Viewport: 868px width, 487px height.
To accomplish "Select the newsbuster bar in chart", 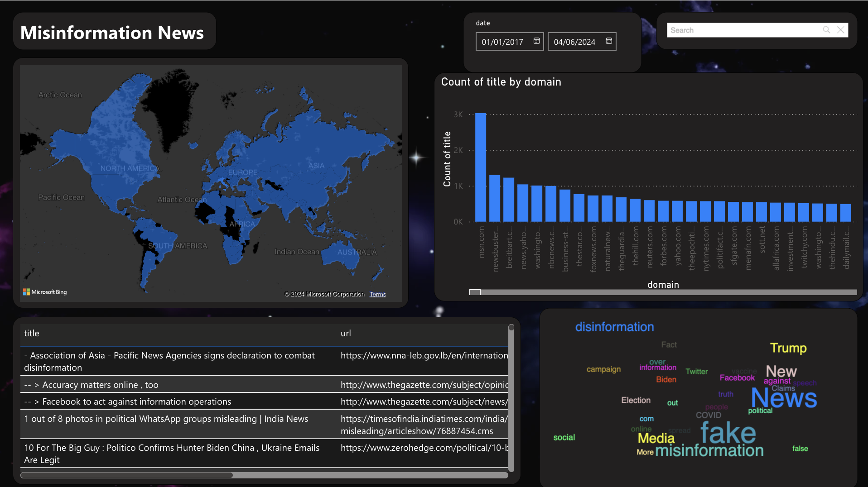I will (x=495, y=198).
